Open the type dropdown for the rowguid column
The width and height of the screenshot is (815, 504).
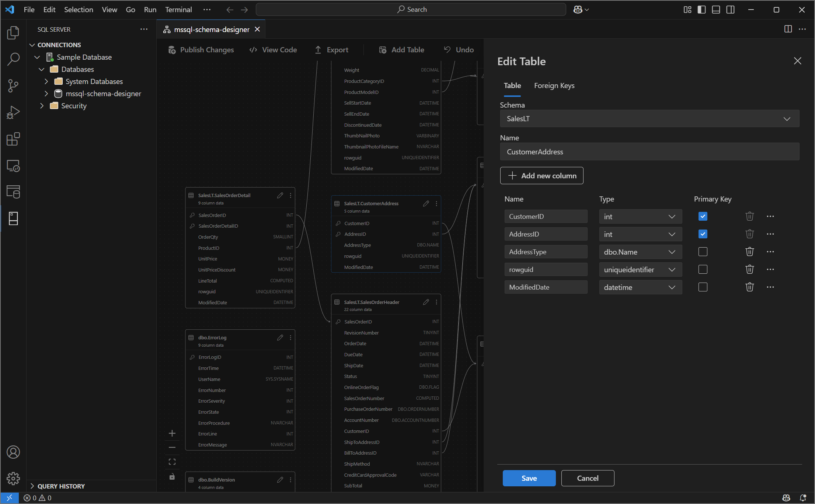(640, 269)
